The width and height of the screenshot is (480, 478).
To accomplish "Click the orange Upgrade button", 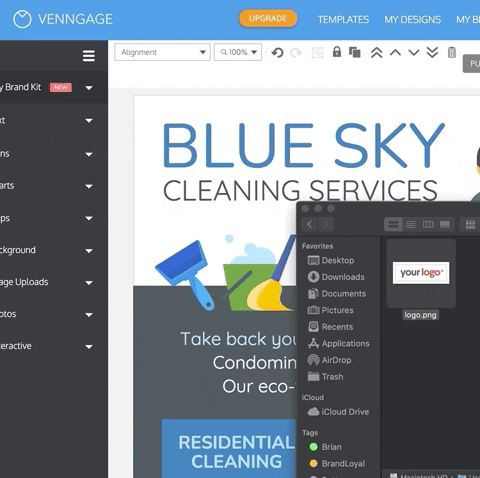I will [x=268, y=18].
